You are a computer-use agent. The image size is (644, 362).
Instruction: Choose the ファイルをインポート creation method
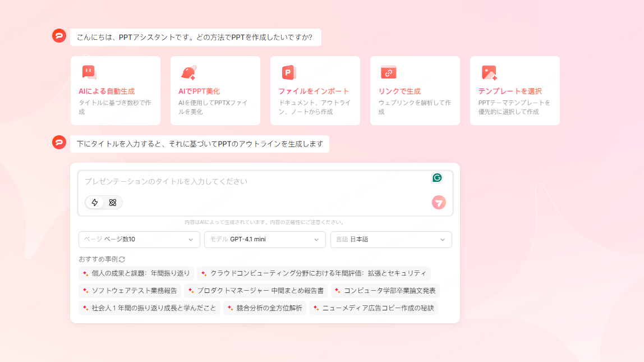[315, 90]
